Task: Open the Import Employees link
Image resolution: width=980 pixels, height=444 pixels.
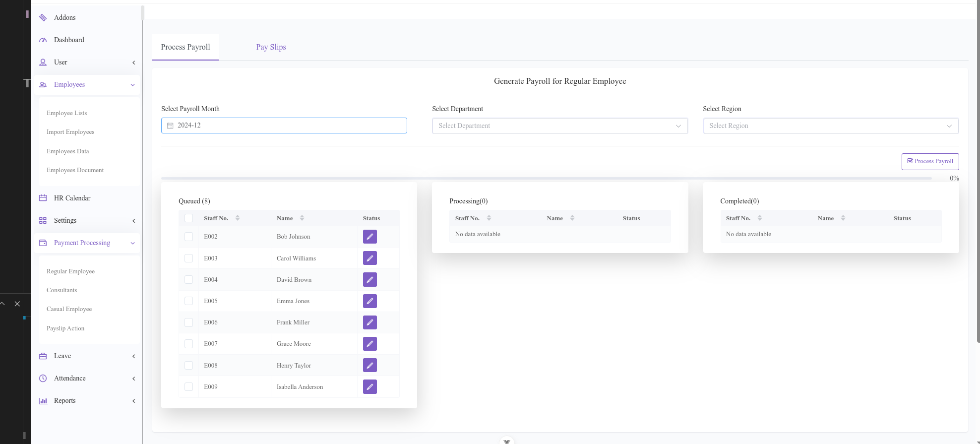Action: point(70,132)
